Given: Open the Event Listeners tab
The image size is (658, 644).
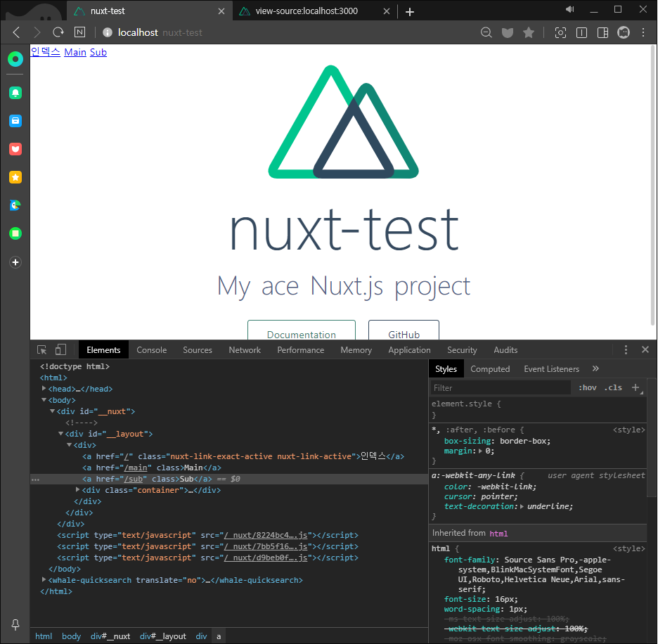Looking at the screenshot, I should (x=551, y=369).
